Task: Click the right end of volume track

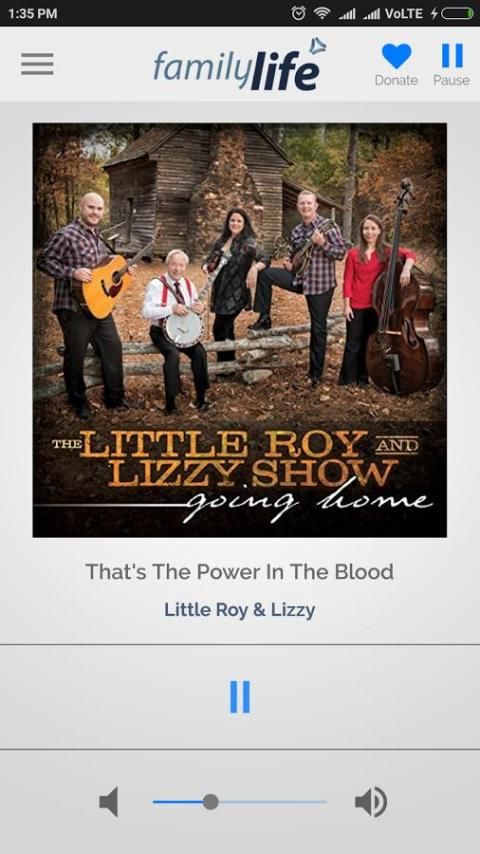Action: point(325,802)
